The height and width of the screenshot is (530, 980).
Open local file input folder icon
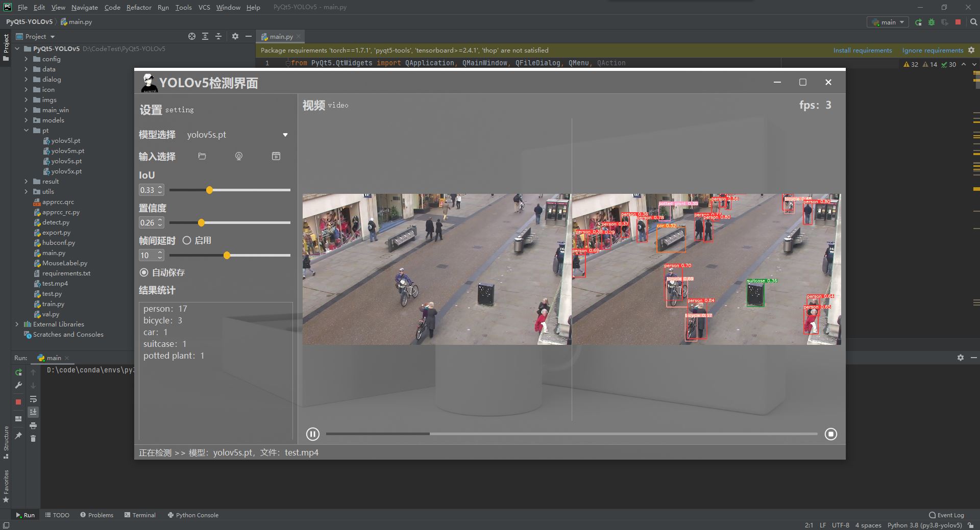click(x=202, y=156)
